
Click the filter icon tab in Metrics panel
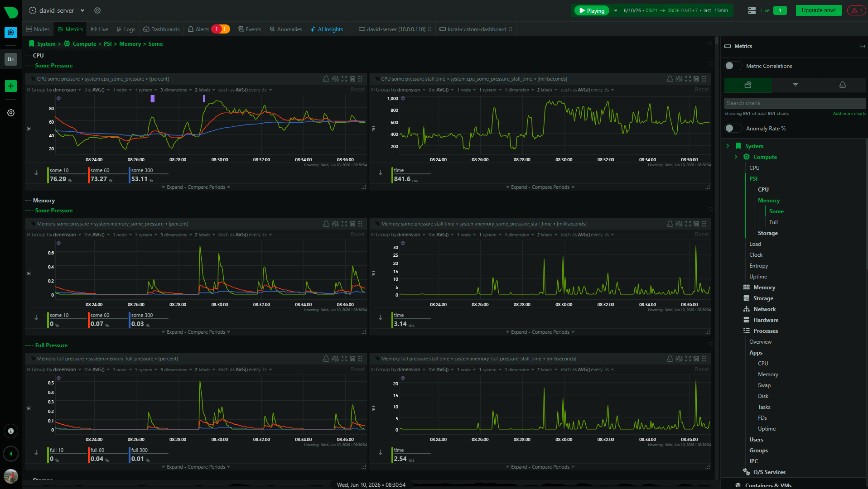[795, 85]
